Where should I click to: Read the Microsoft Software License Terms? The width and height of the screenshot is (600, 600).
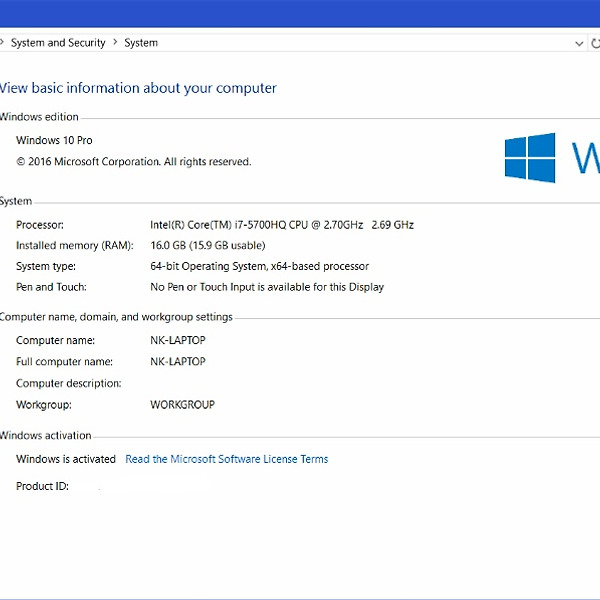[226, 459]
